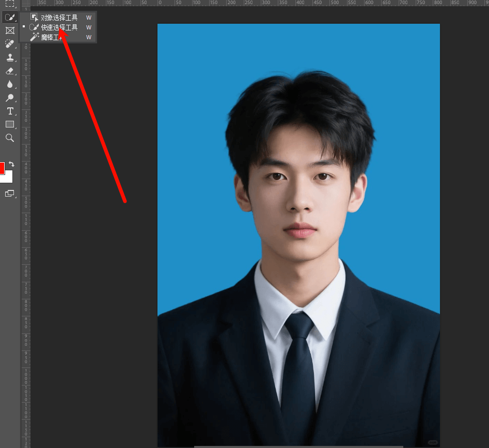Swap foreground and background colors

(12, 164)
